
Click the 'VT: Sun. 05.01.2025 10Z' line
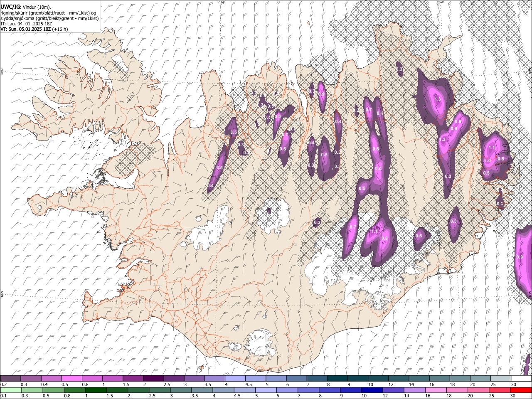(26, 29)
